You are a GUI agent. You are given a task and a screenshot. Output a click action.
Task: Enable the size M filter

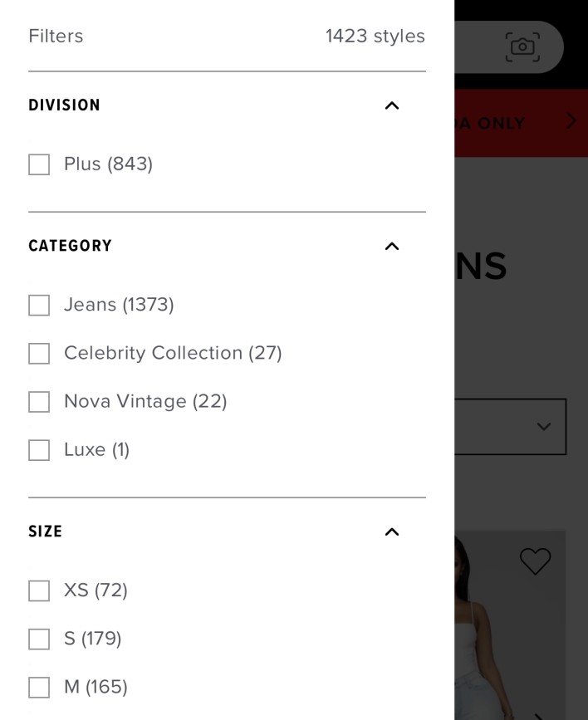[39, 688]
